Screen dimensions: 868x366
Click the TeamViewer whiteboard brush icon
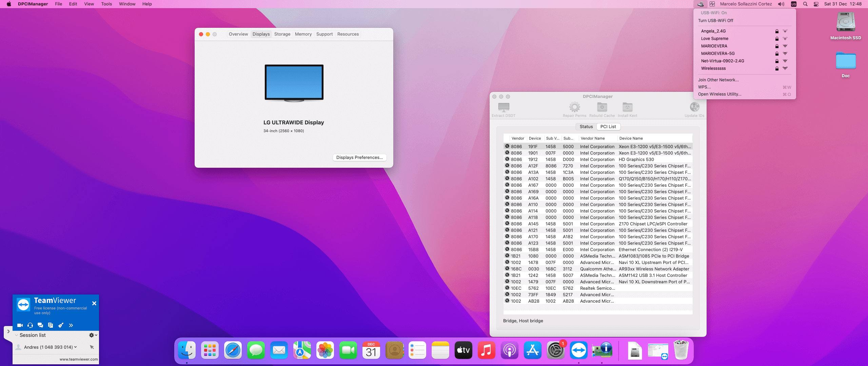[x=61, y=325]
